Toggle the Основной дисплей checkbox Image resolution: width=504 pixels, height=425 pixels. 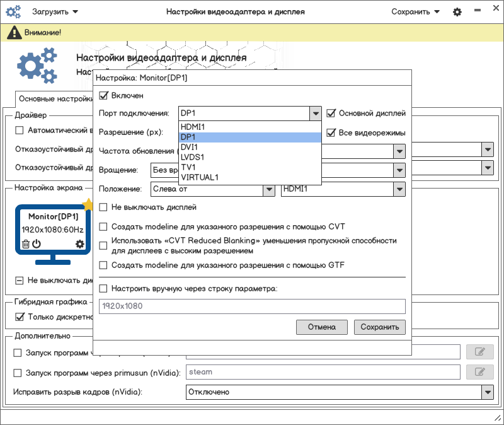(331, 114)
